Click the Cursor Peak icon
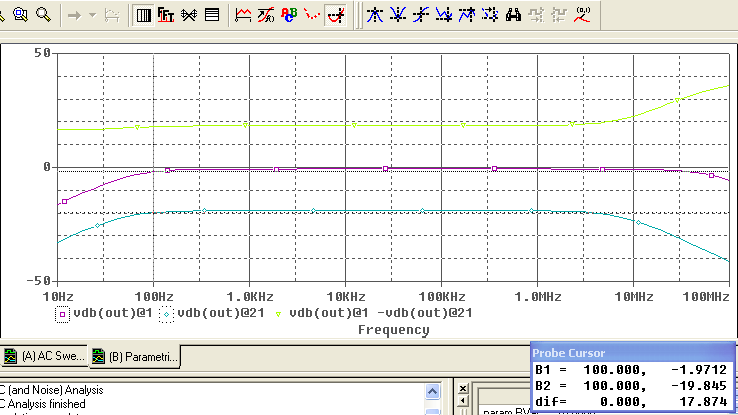738x415 pixels. tap(373, 15)
